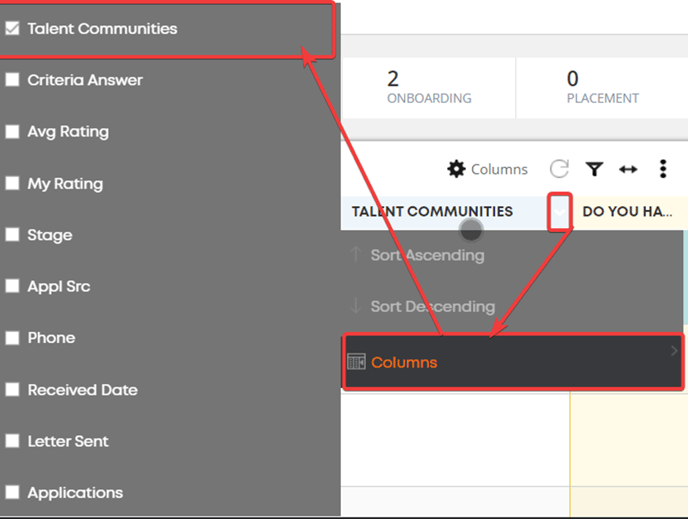The height and width of the screenshot is (519, 688).
Task: Click the horizontal auto-fit arrows icon
Action: 628,169
